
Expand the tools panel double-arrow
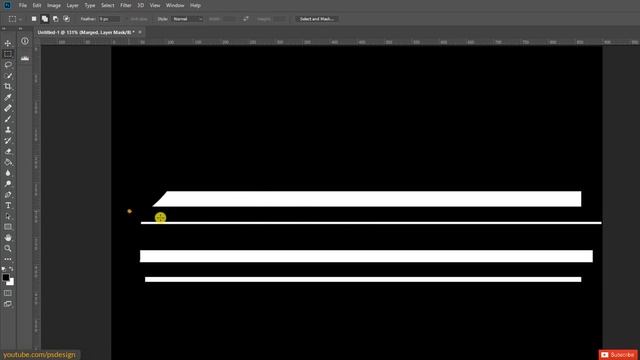click(4, 29)
